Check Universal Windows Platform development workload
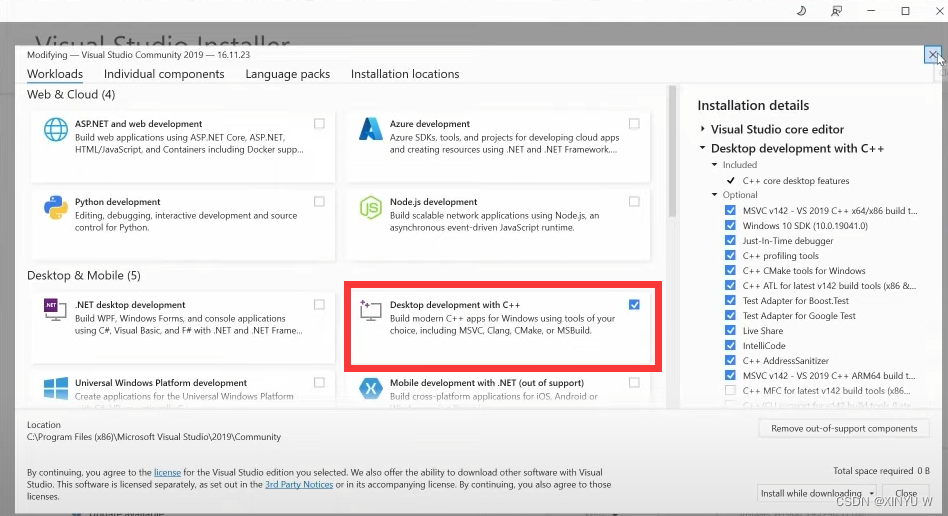The image size is (948, 516). point(319,382)
